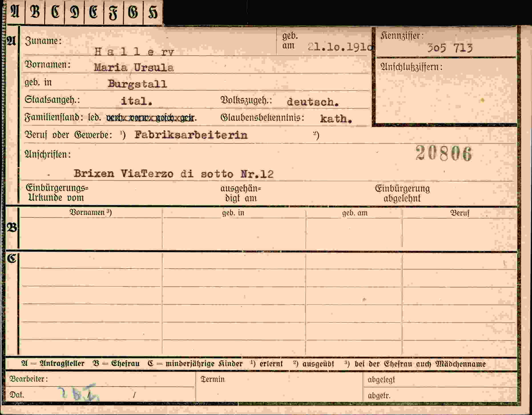Click the section C margin letter
532x415 pixels.
click(12, 258)
